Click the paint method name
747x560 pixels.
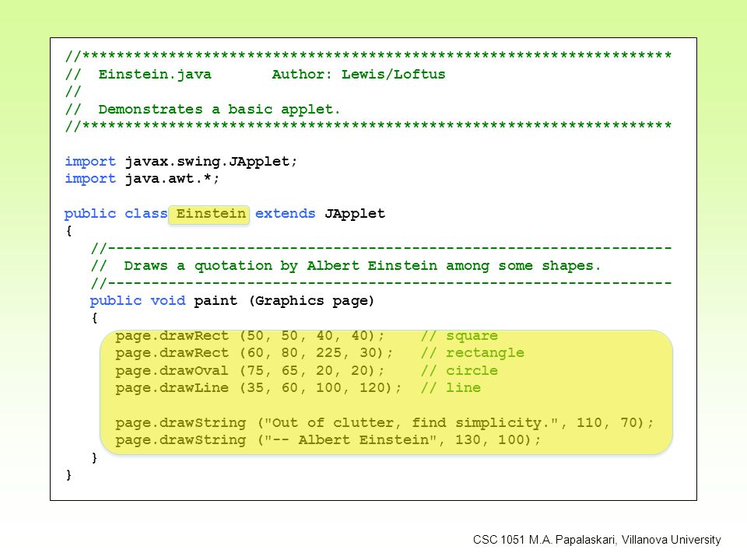pos(215,301)
